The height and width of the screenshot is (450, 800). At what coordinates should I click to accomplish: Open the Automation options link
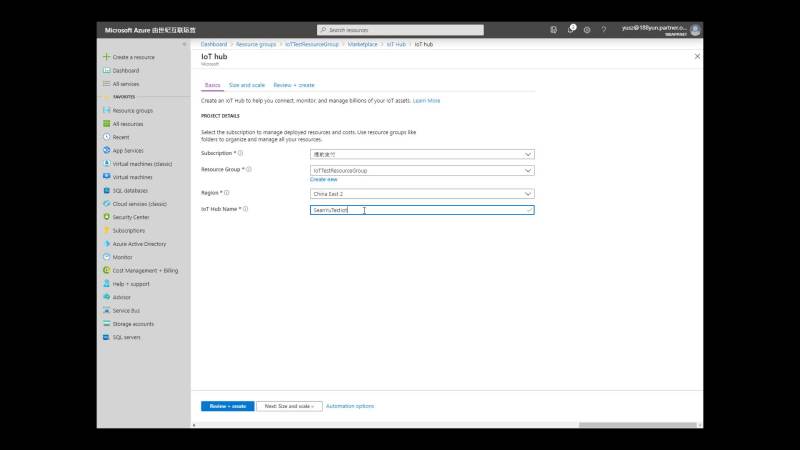point(350,406)
